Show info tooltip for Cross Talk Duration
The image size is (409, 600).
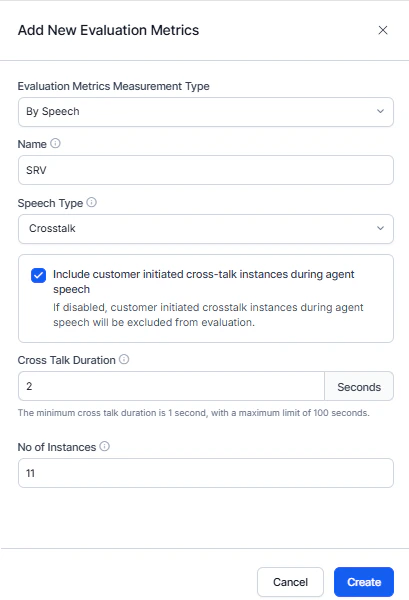124,359
